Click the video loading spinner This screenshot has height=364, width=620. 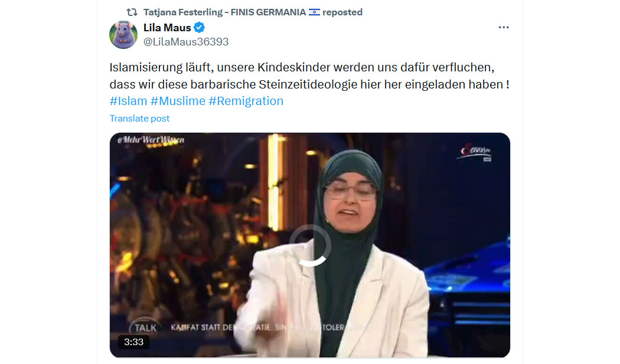pyautogui.click(x=309, y=245)
